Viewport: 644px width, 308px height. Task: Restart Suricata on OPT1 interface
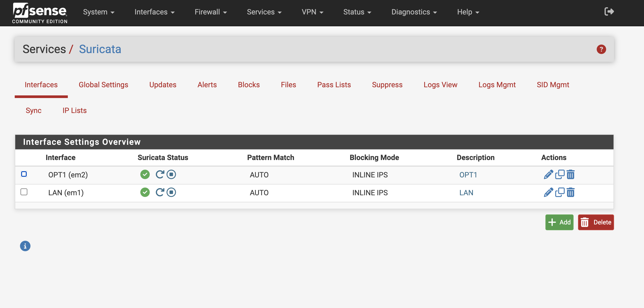coord(160,174)
